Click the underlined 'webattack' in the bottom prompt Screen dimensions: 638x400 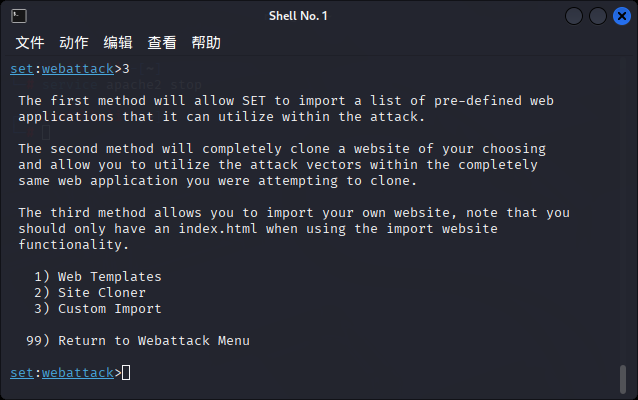(78, 373)
